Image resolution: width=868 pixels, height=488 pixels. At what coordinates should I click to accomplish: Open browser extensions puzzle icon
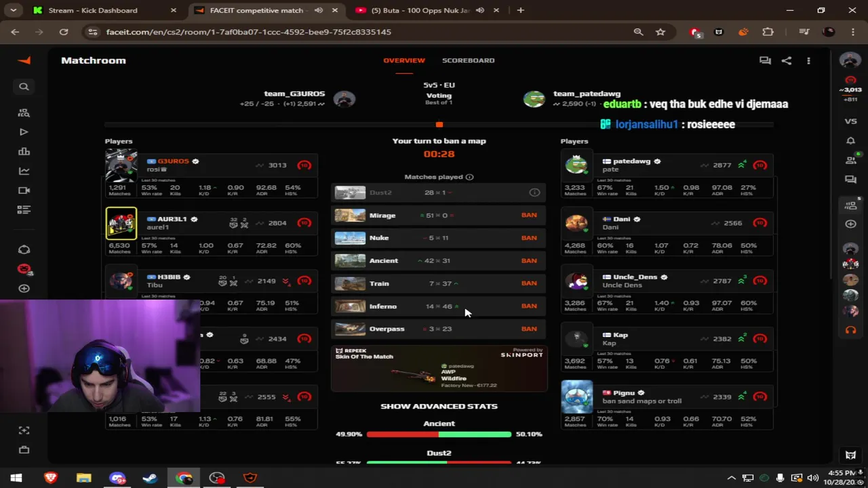point(768,32)
